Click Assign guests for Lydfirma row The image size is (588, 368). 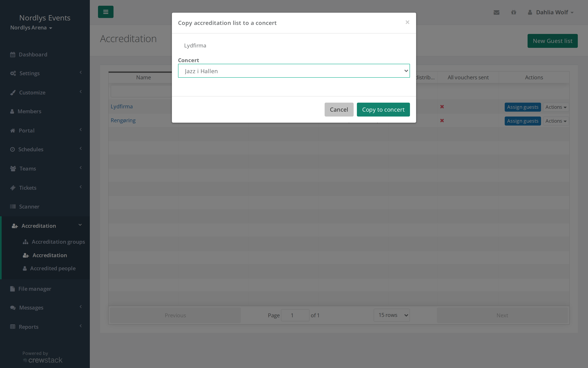pyautogui.click(x=522, y=107)
